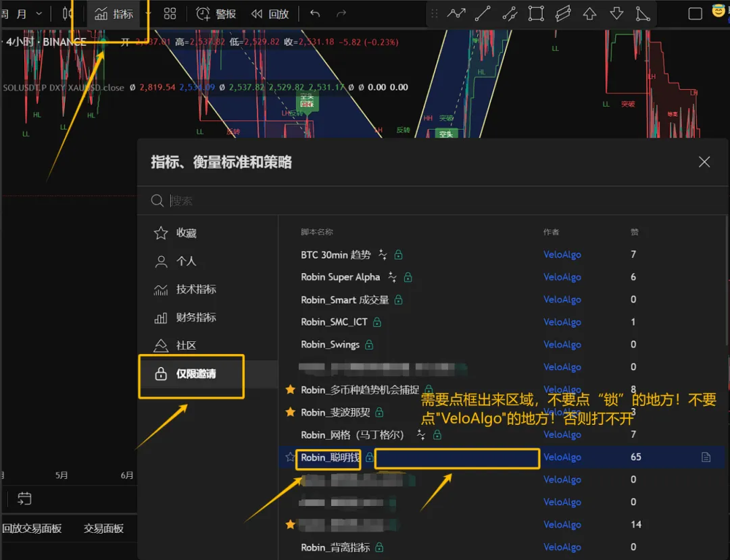Click VeloAlgo author link for BTC 30min 趋势

coord(562,255)
